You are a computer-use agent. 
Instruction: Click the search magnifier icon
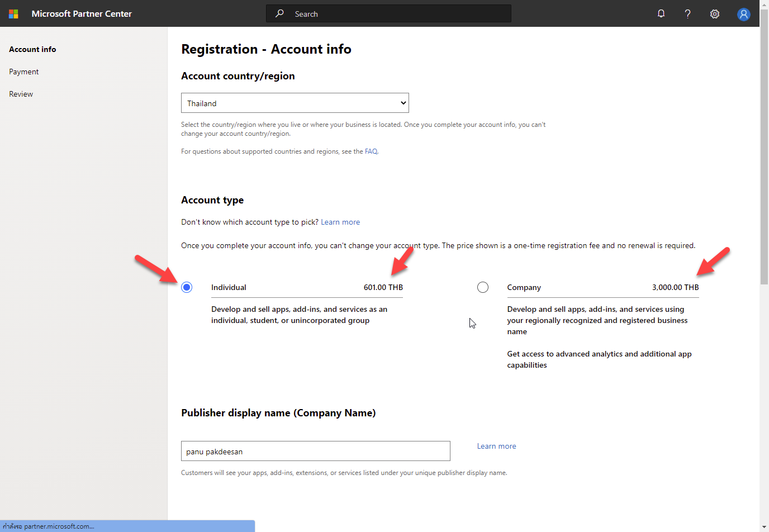[279, 13]
